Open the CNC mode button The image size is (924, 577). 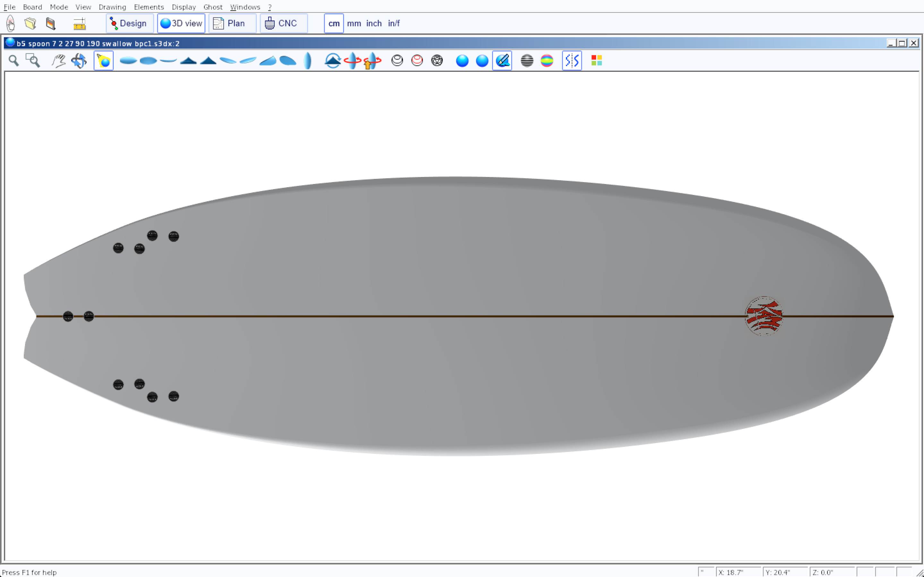tap(283, 24)
